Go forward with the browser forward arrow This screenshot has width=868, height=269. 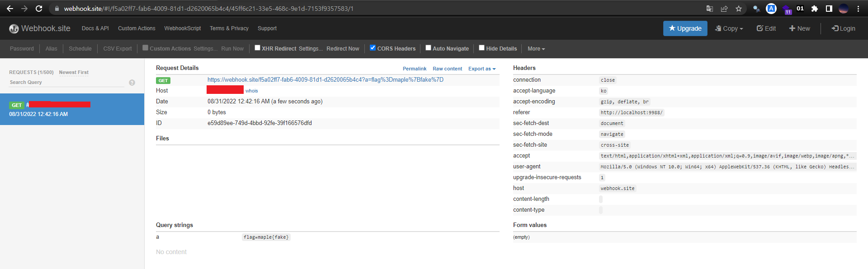tap(24, 9)
